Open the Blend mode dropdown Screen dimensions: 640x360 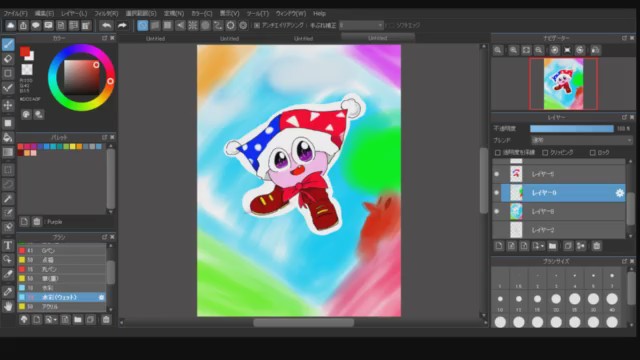[x=582, y=140]
